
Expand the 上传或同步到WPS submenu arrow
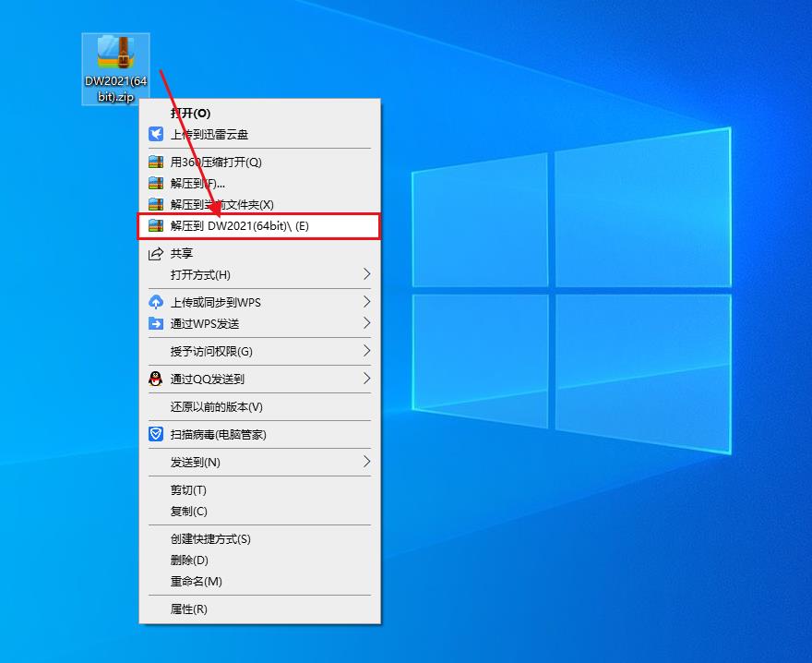coord(366,302)
